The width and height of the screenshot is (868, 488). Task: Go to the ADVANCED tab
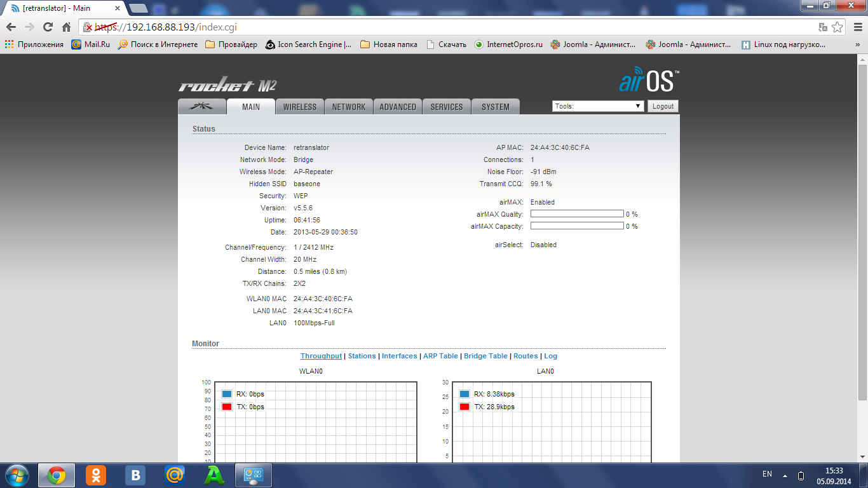click(398, 107)
